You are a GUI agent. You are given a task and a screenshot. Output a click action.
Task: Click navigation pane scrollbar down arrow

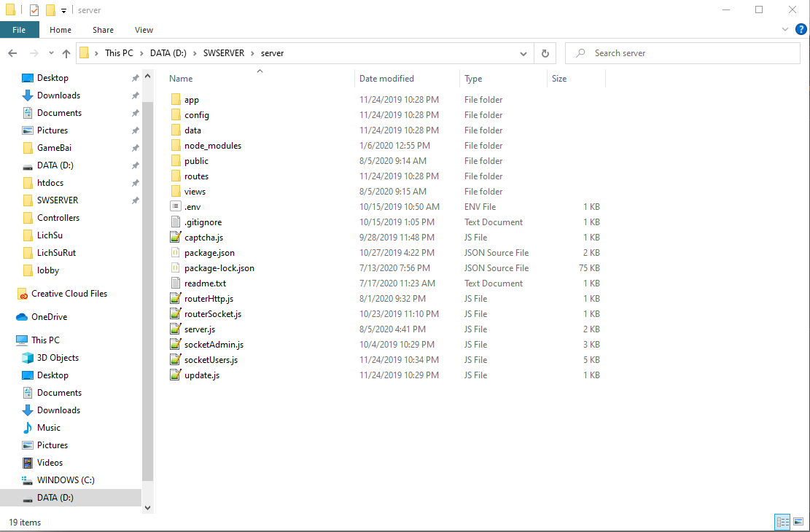coord(148,508)
